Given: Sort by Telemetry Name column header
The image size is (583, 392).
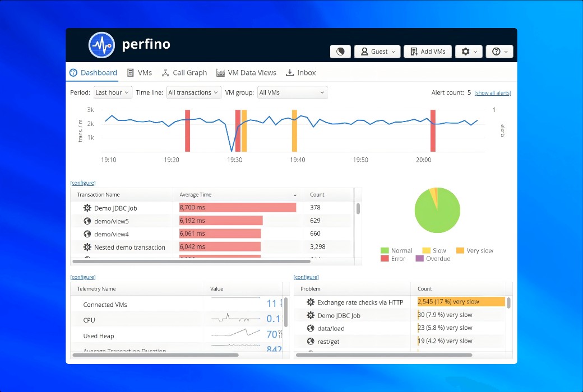Looking at the screenshot, I should 137,289.
